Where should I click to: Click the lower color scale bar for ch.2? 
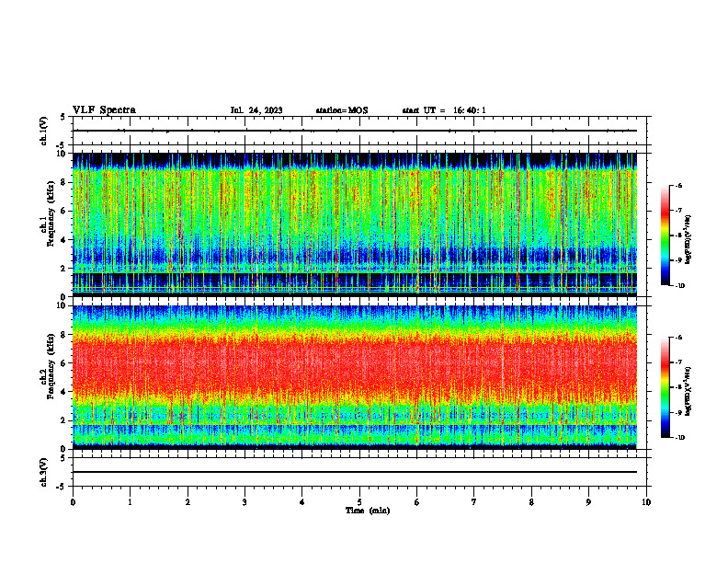pos(665,387)
